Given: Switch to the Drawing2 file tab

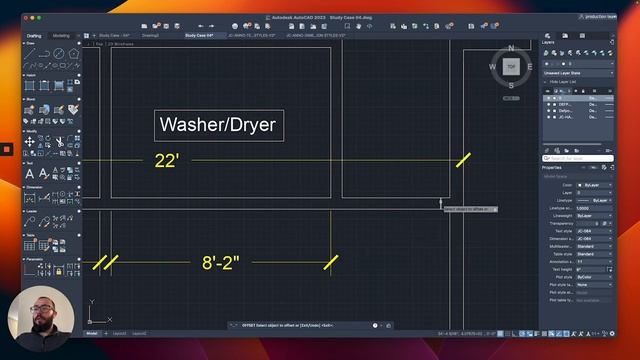Looking at the screenshot, I should 150,36.
